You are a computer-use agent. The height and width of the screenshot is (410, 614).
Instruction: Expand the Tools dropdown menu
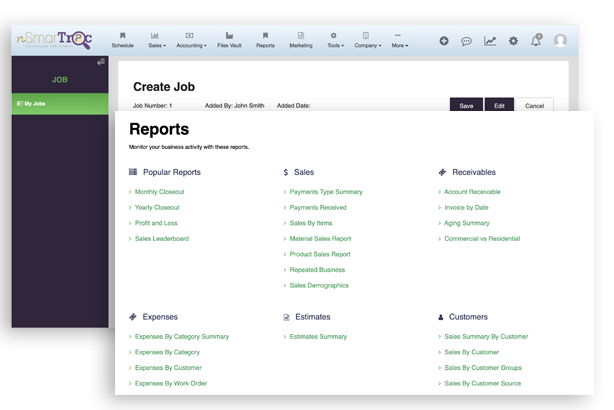point(334,40)
